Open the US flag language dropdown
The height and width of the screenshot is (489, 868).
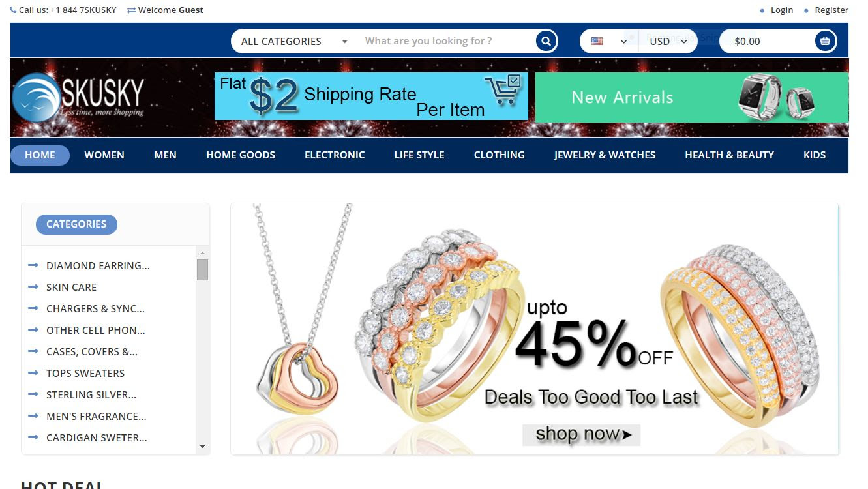point(609,41)
